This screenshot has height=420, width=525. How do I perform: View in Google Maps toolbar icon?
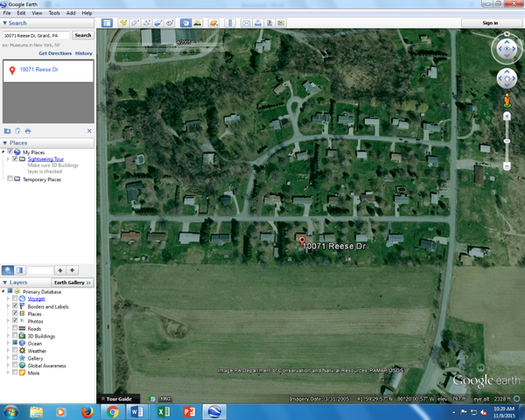[x=281, y=23]
